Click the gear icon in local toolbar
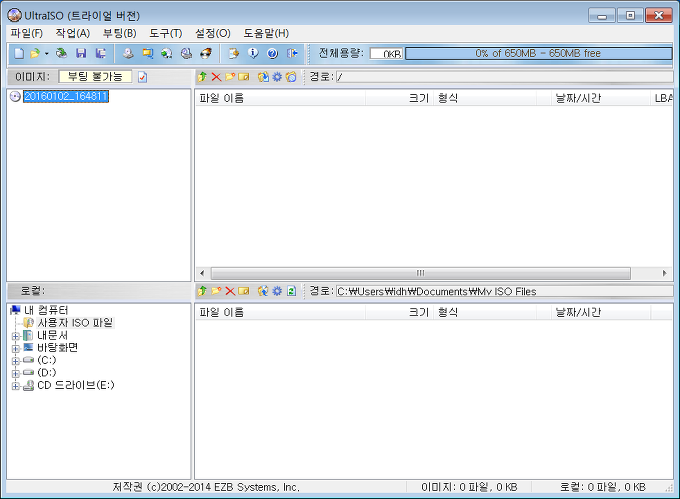 [x=277, y=291]
